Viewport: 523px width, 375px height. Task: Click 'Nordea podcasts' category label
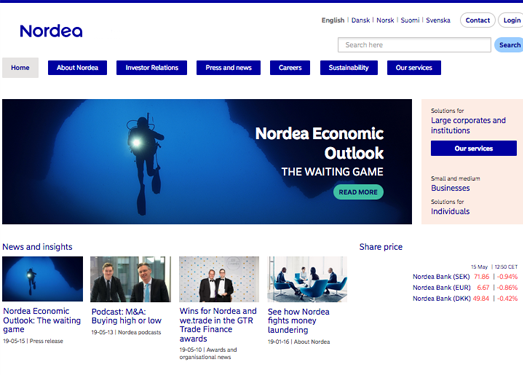139,332
